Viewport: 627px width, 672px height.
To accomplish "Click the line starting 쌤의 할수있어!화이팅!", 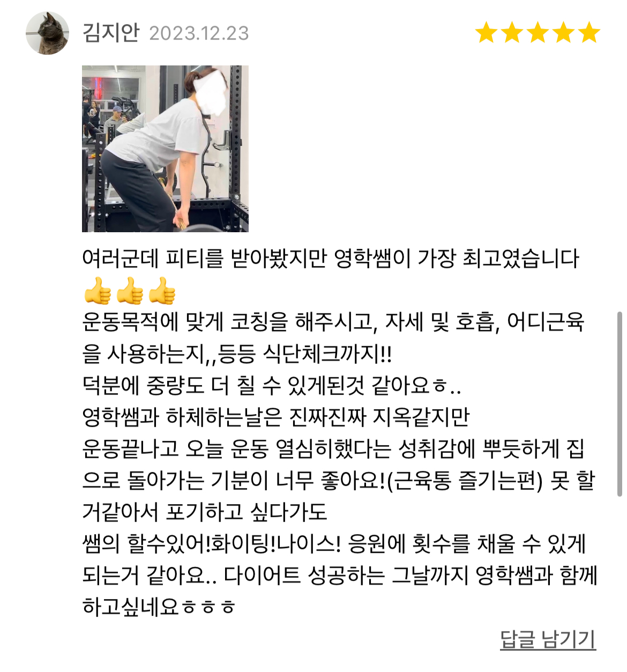I will pyautogui.click(x=334, y=543).
